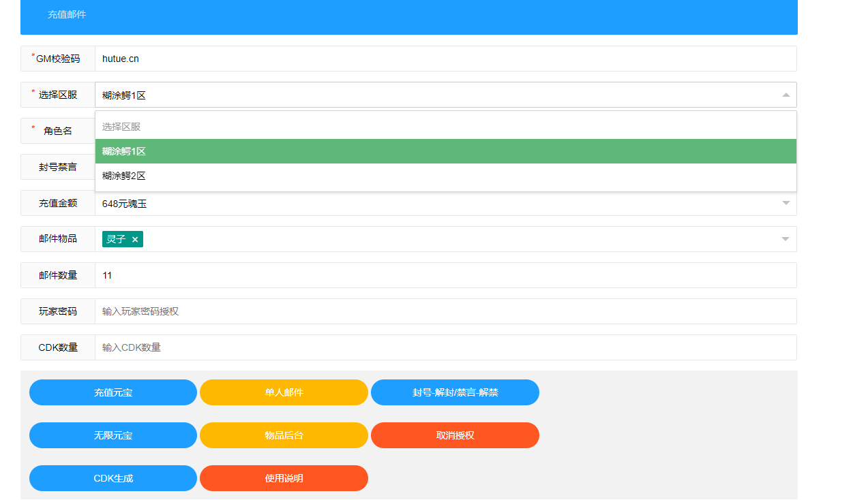
Task: Open the 充值金额 dropdown arrow
Action: (x=785, y=203)
